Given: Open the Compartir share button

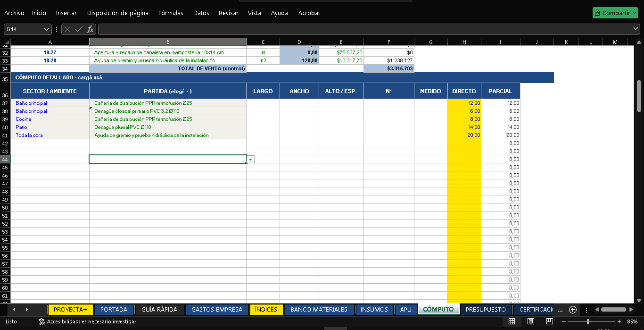Looking at the screenshot, I should pos(615,13).
